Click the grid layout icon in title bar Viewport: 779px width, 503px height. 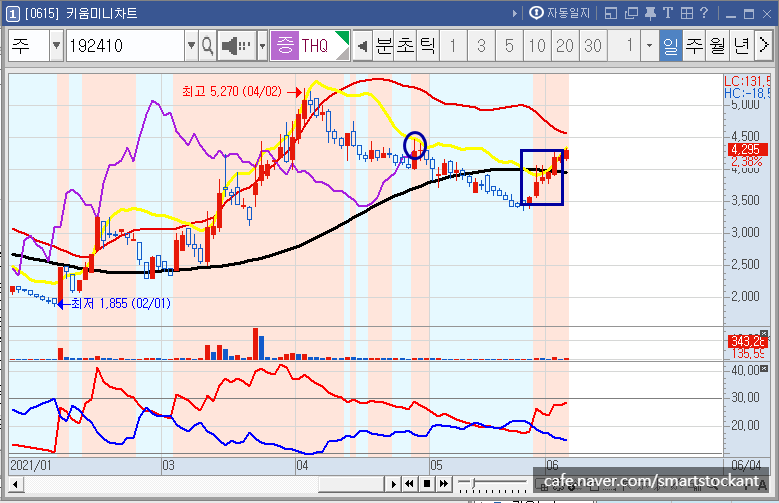687,13
